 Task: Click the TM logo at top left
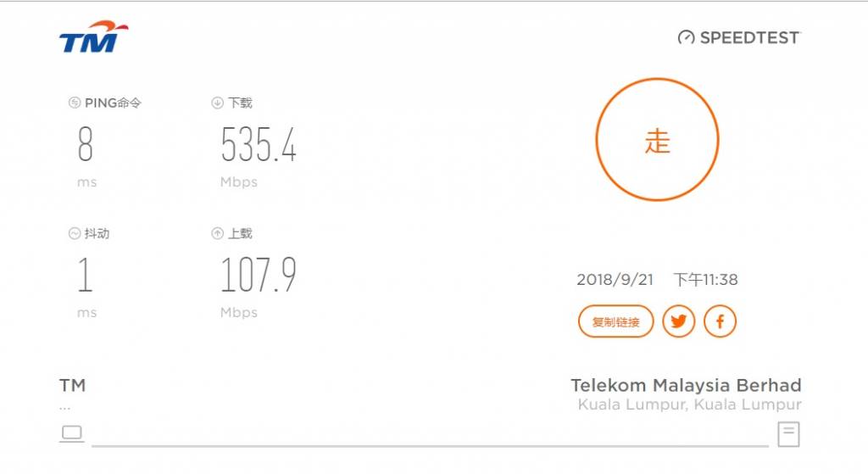pos(93,37)
